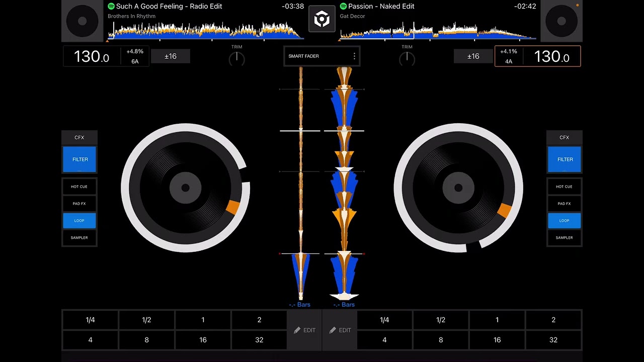The height and width of the screenshot is (362, 644).
Task: Switch right deck to Loop tab
Action: tap(564, 221)
